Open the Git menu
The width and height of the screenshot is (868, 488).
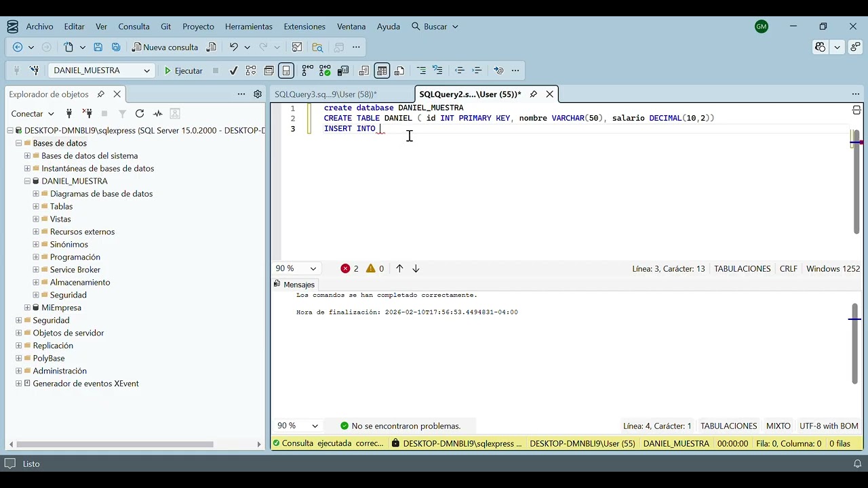[166, 26]
